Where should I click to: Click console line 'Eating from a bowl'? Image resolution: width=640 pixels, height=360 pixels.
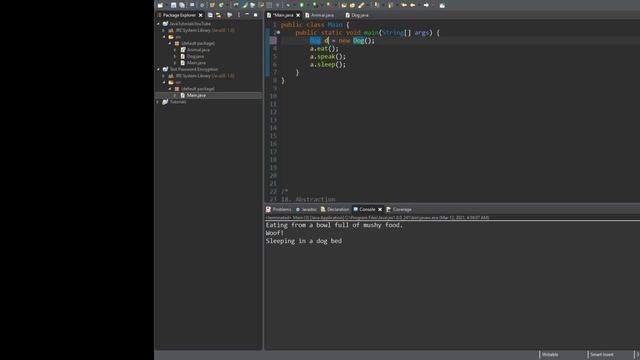(334, 225)
